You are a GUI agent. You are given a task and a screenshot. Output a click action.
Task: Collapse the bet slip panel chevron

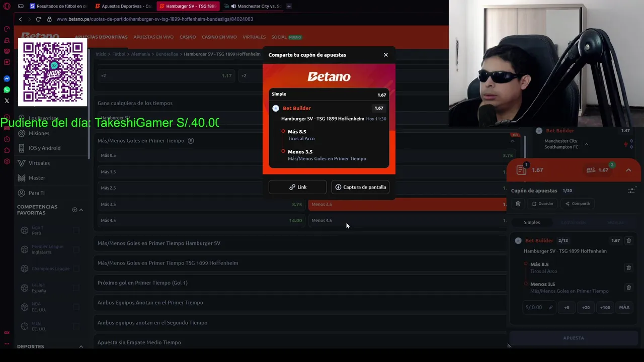[628, 170]
